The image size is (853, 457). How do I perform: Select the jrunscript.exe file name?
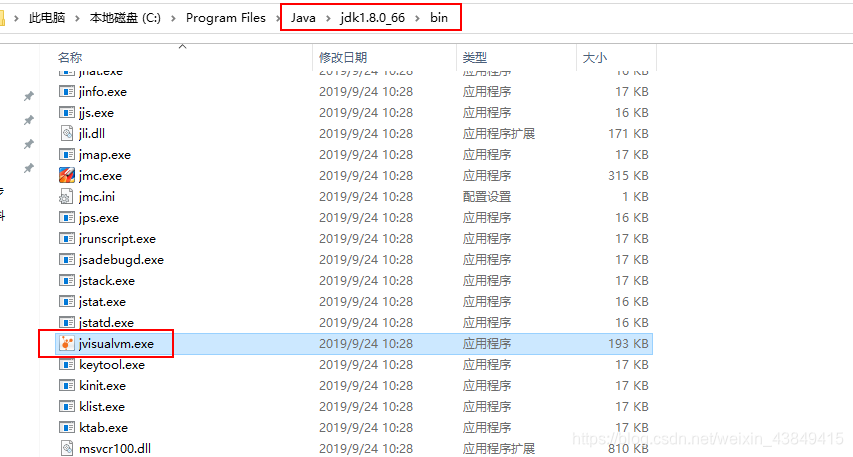[117, 239]
